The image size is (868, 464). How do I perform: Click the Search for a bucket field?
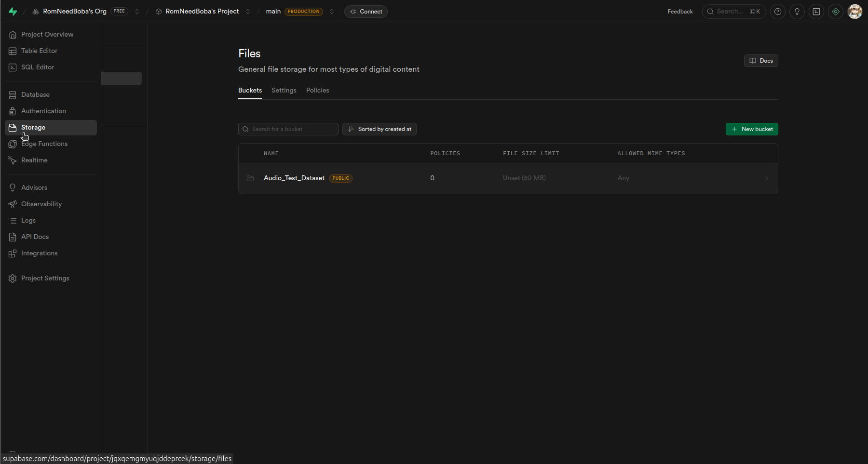[x=288, y=129]
